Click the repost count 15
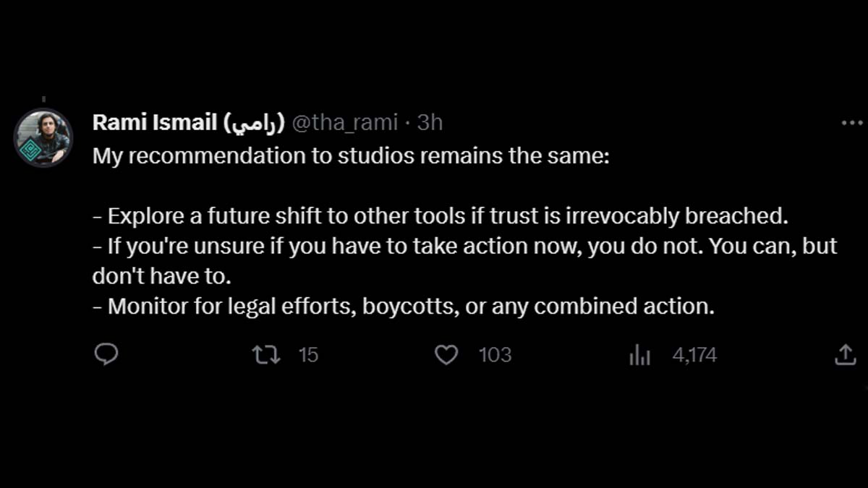Image resolution: width=868 pixels, height=488 pixels. (308, 355)
